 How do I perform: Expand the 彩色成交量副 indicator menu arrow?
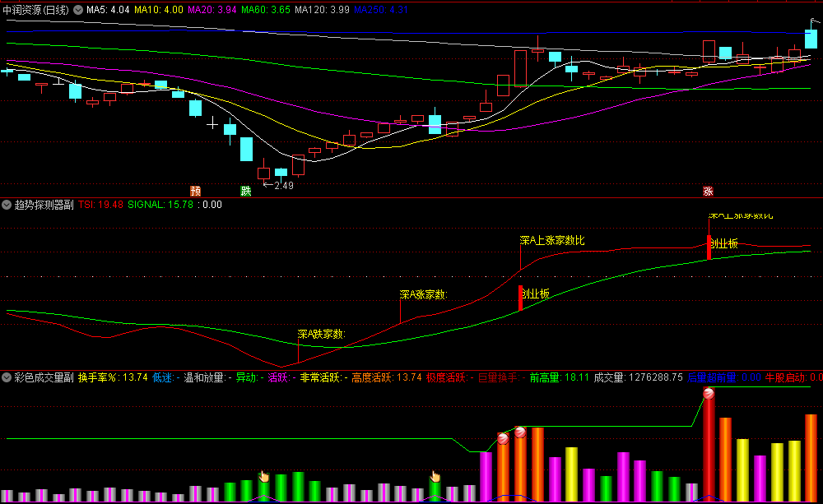click(x=7, y=377)
